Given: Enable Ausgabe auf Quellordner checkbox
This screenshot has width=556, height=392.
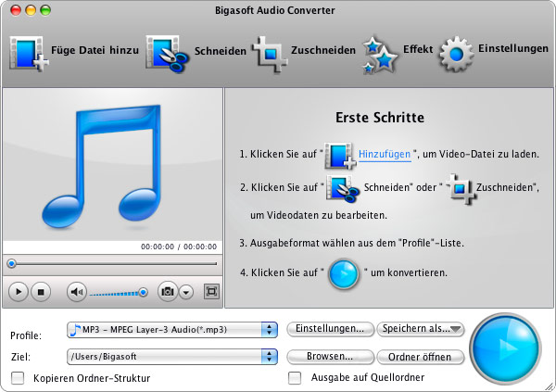Looking at the screenshot, I should pos(295,378).
